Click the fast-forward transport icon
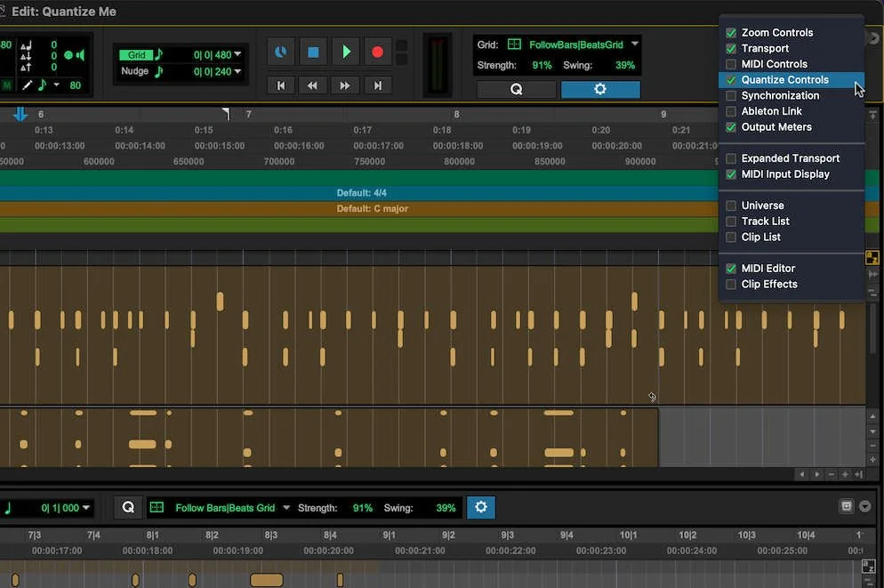The image size is (884, 588). [x=345, y=85]
